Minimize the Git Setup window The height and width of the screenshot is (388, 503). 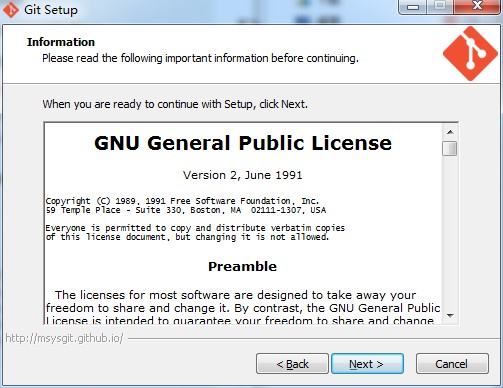point(412,7)
